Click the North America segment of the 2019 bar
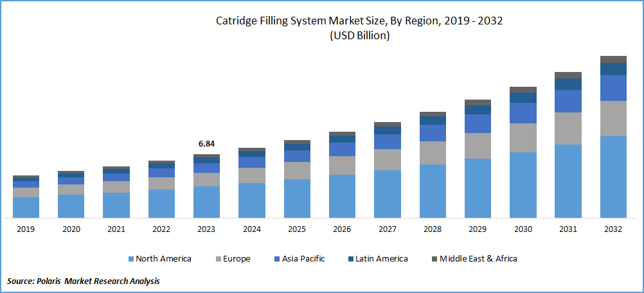 click(26, 208)
